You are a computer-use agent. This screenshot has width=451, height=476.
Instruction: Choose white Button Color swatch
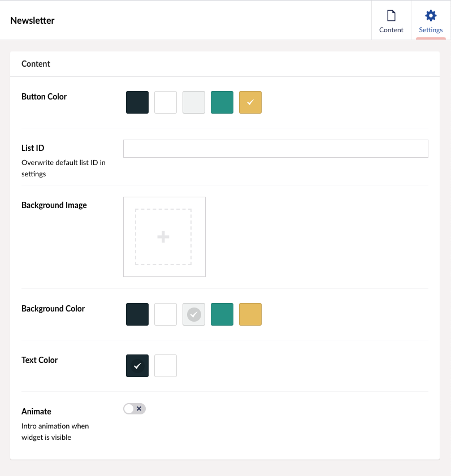pos(166,102)
